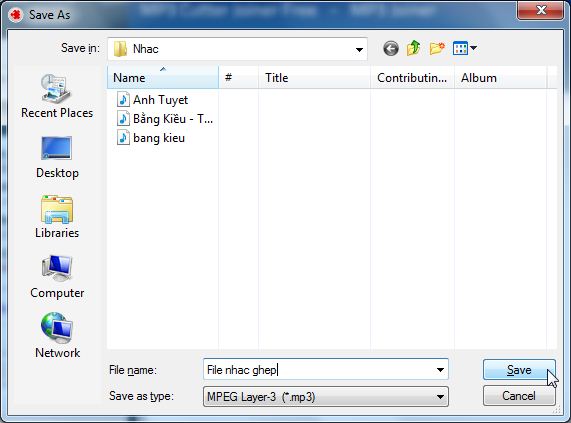Click the red Save As title icon
571x423 pixels.
pyautogui.click(x=16, y=15)
